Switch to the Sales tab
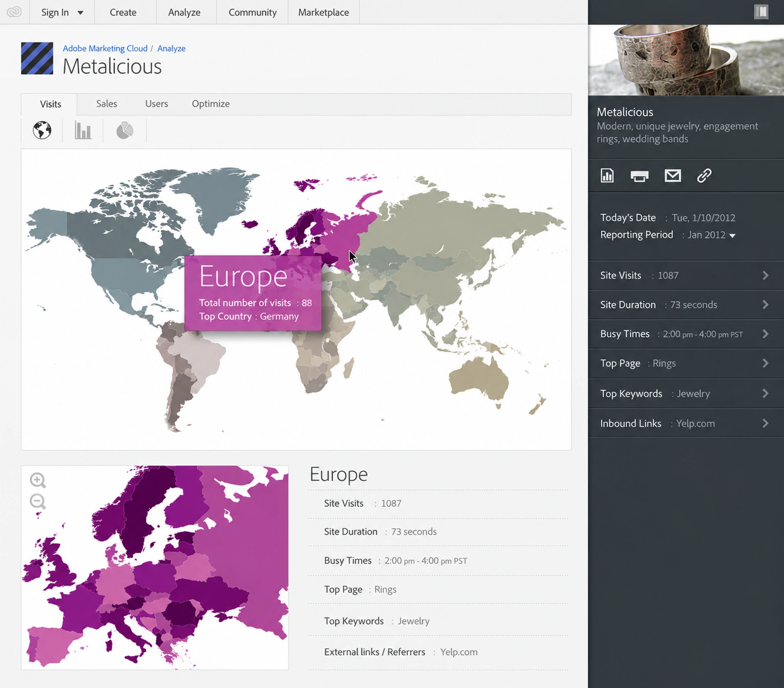The width and height of the screenshot is (784, 688). coord(107,104)
